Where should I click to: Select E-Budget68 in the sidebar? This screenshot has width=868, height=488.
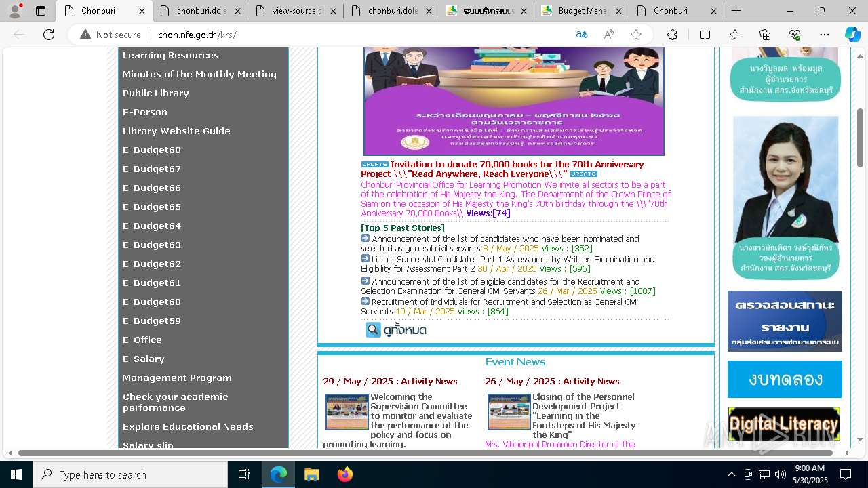click(x=152, y=150)
